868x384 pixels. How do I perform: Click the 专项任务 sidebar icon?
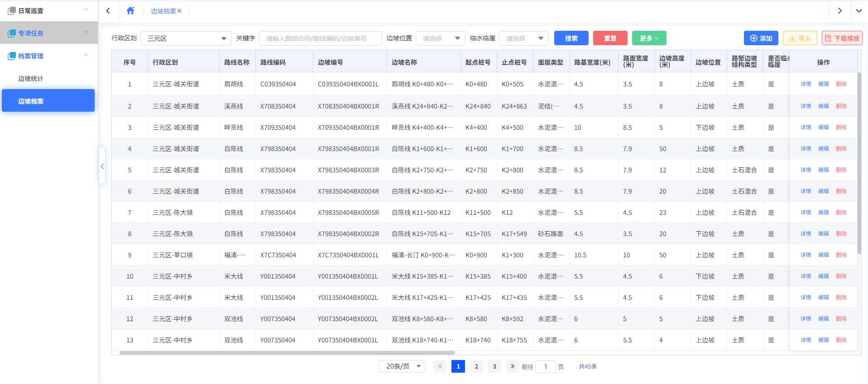coord(12,33)
